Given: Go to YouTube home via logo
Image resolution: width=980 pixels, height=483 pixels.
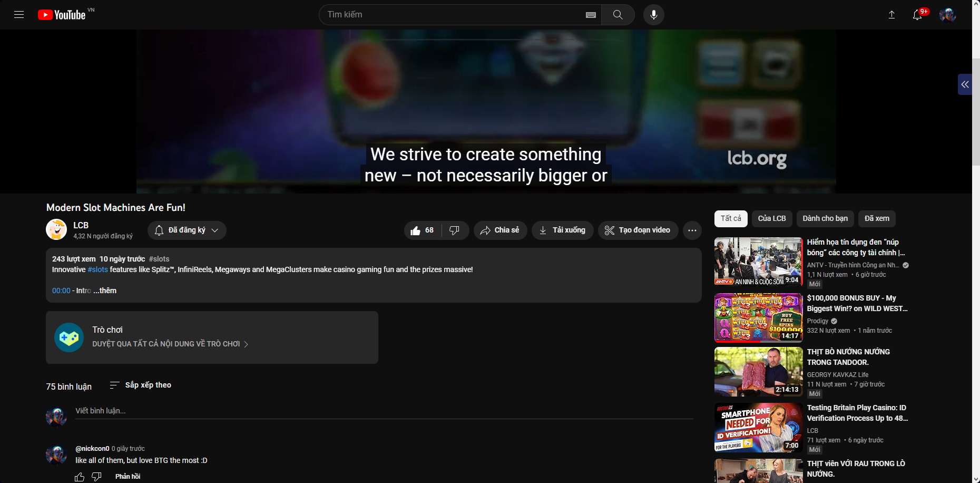Looking at the screenshot, I should pos(62,15).
